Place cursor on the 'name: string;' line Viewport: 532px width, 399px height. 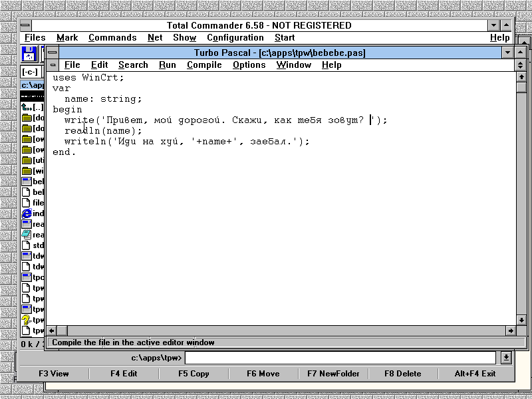tap(103, 99)
